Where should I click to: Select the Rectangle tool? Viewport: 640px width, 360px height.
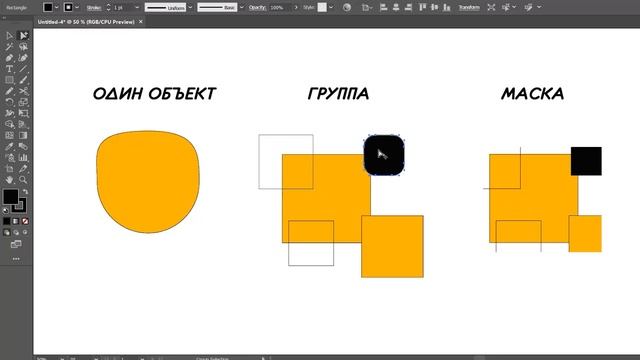pos(9,80)
